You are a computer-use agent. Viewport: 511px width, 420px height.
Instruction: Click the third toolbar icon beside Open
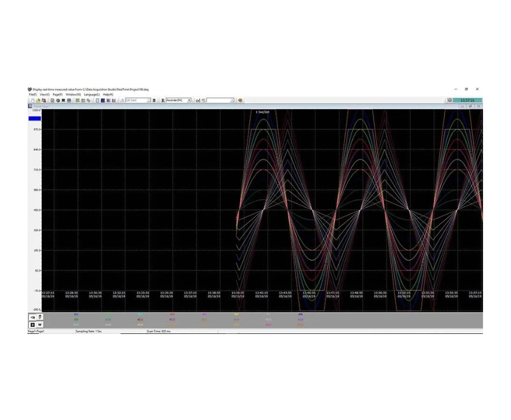tap(44, 100)
